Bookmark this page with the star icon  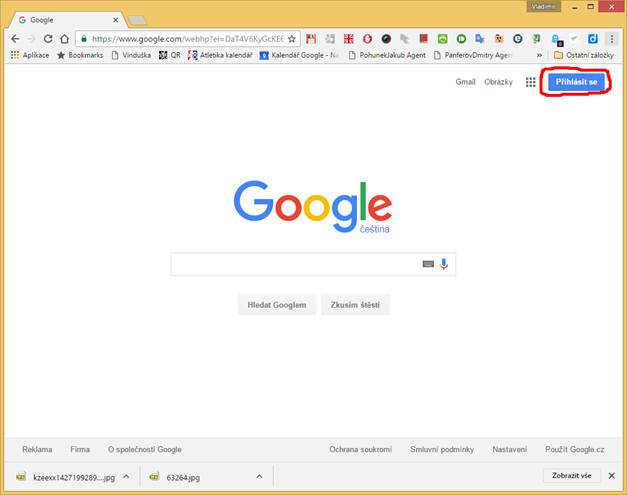point(292,39)
